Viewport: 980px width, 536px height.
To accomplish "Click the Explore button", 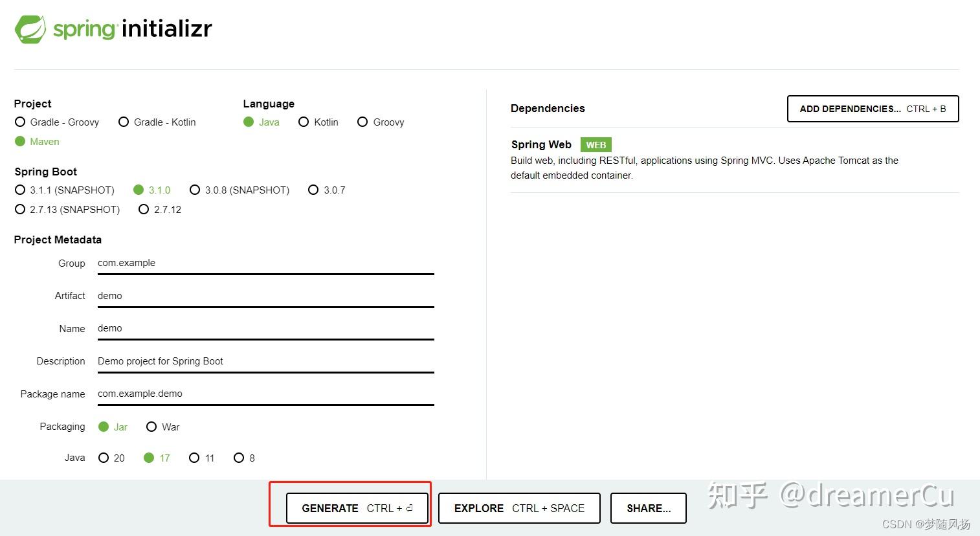I will [518, 508].
